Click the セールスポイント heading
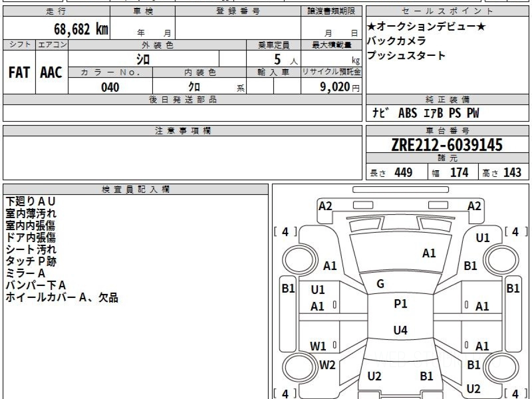Screen dimensions: 532x399 click(448, 12)
